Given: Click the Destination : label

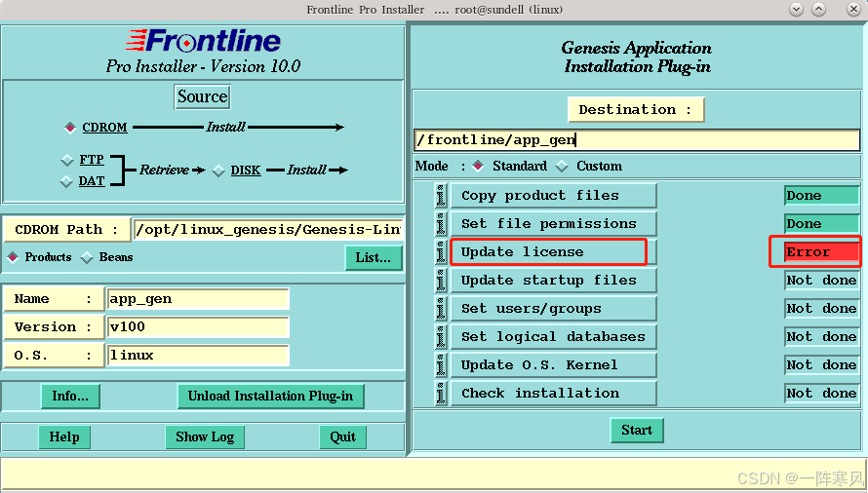Looking at the screenshot, I should pos(636,109).
